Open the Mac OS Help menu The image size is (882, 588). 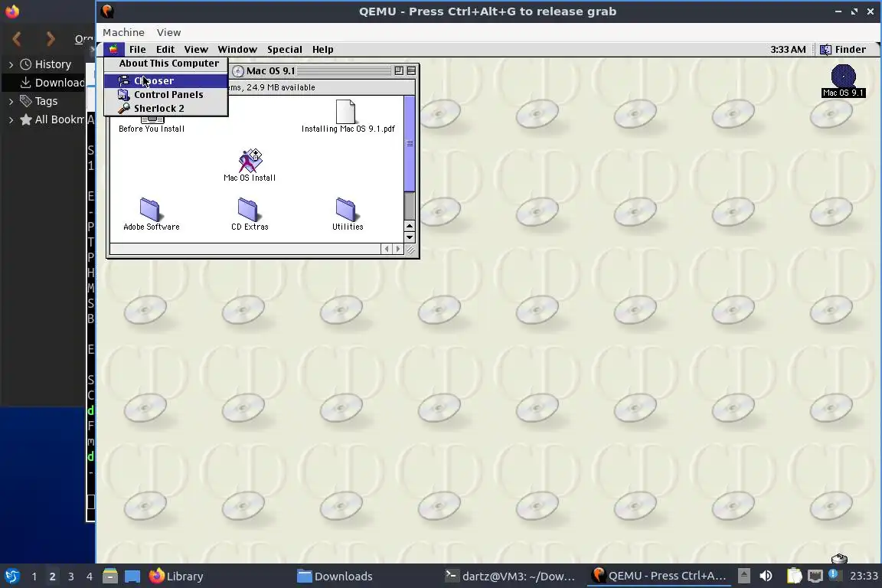click(323, 50)
